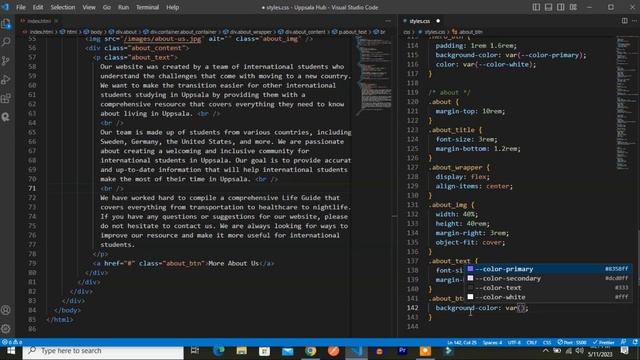This screenshot has width=640, height=360.
Task: Open the Run and Debug view
Action: pyautogui.click(x=6, y=80)
